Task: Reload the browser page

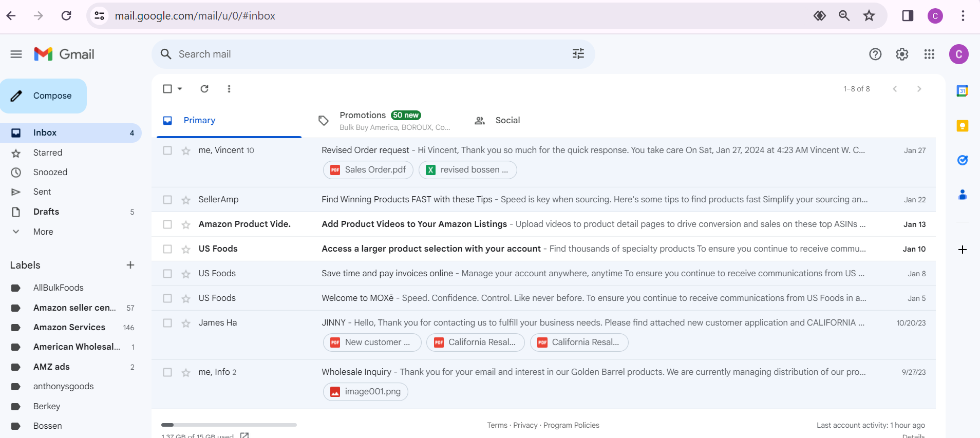Action: [x=66, y=16]
